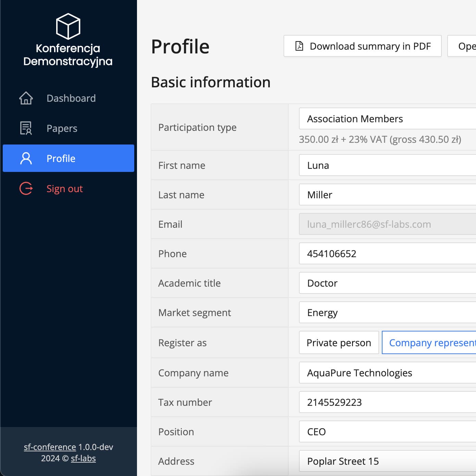Edit the First name field
The image size is (476, 476).
coord(388,165)
